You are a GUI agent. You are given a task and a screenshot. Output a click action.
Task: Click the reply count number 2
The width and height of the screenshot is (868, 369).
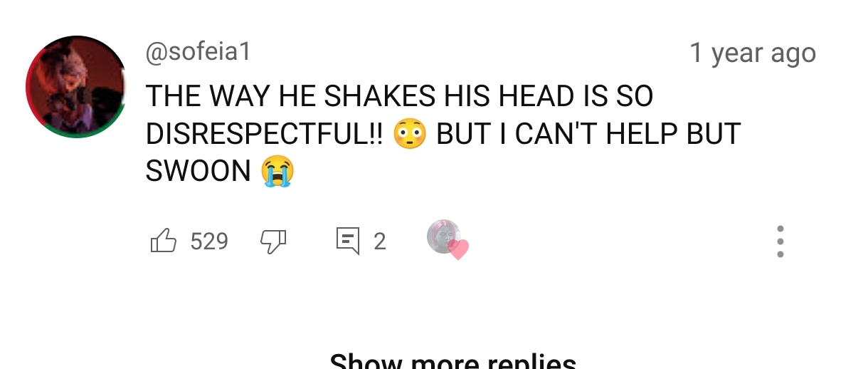[x=380, y=241]
